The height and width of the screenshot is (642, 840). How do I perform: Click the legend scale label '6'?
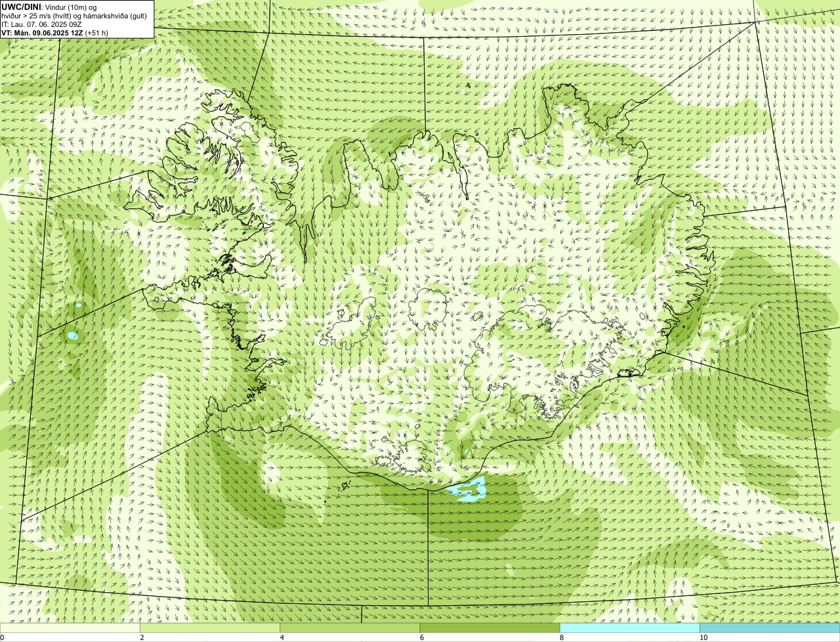(422, 637)
